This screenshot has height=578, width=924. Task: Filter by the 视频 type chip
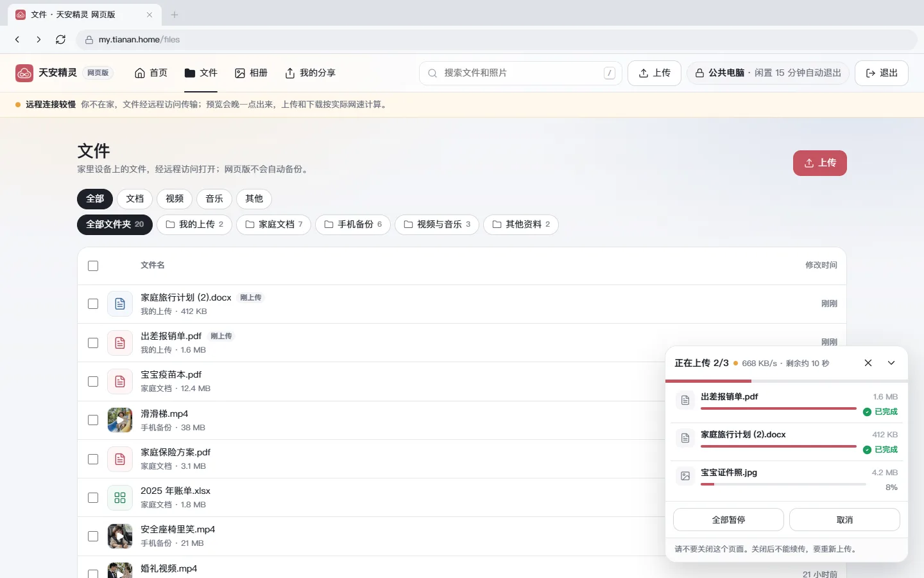pyautogui.click(x=175, y=199)
